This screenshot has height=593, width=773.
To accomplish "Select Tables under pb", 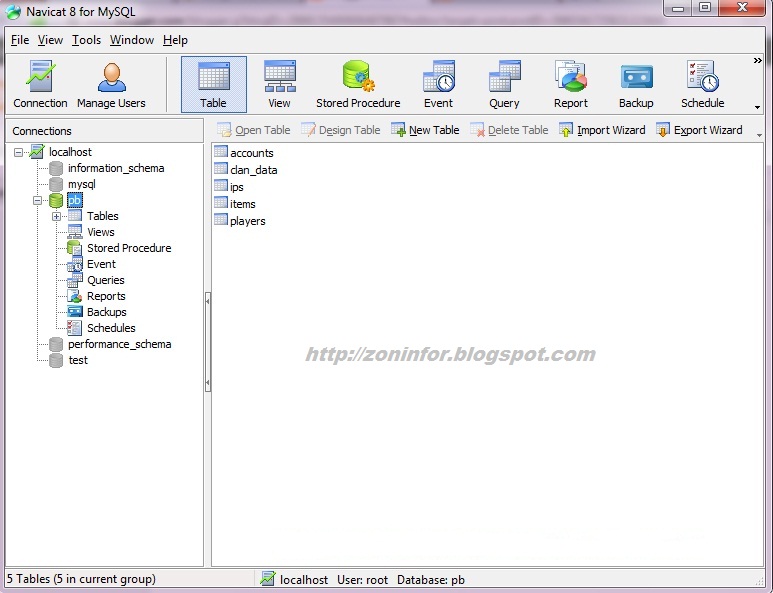I will coord(103,216).
